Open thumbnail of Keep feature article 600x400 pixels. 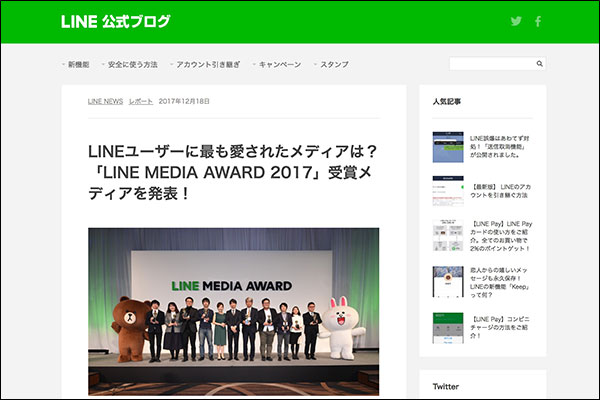coord(447,281)
